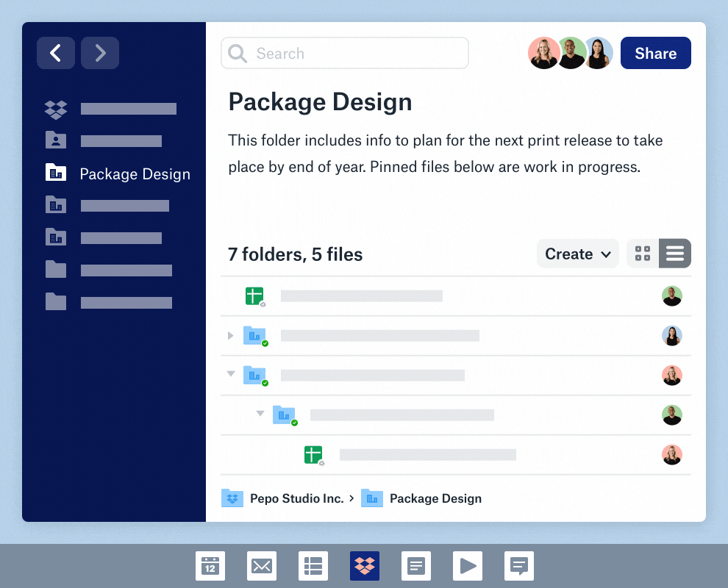
Task: Open the Create dropdown menu
Action: pos(577,253)
